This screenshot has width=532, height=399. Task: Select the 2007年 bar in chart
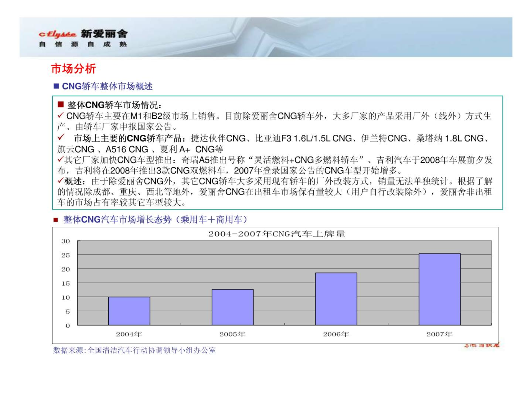(x=440, y=289)
